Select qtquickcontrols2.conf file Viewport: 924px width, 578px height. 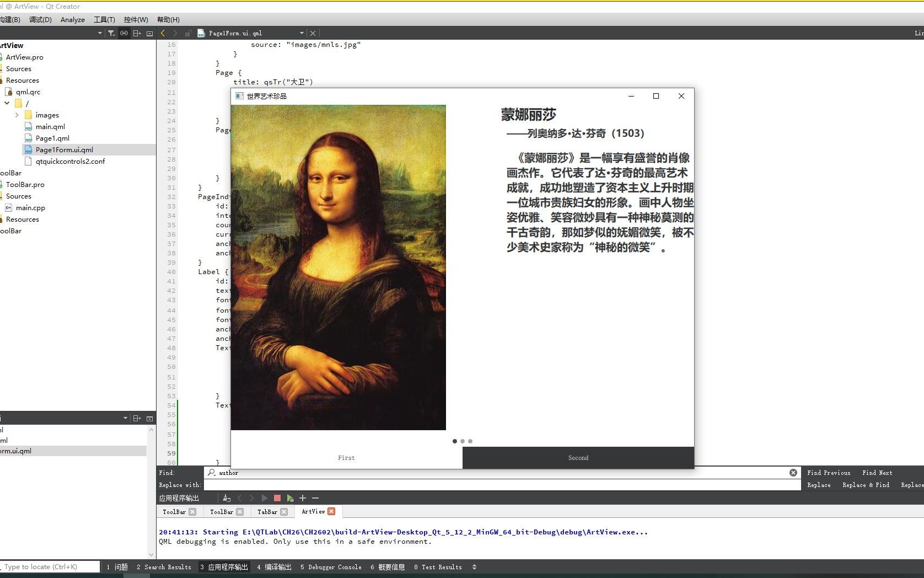pyautogui.click(x=70, y=161)
